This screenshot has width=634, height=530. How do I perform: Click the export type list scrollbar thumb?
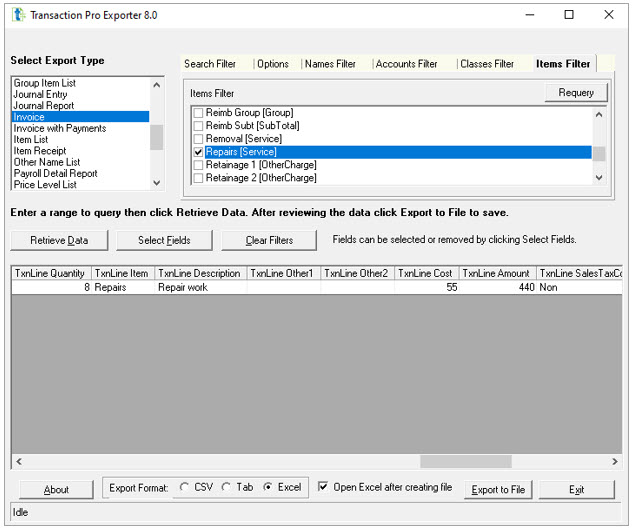pos(157,137)
